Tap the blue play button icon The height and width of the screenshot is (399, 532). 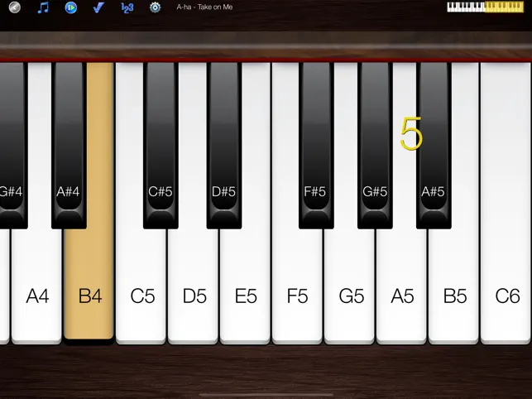(x=71, y=7)
